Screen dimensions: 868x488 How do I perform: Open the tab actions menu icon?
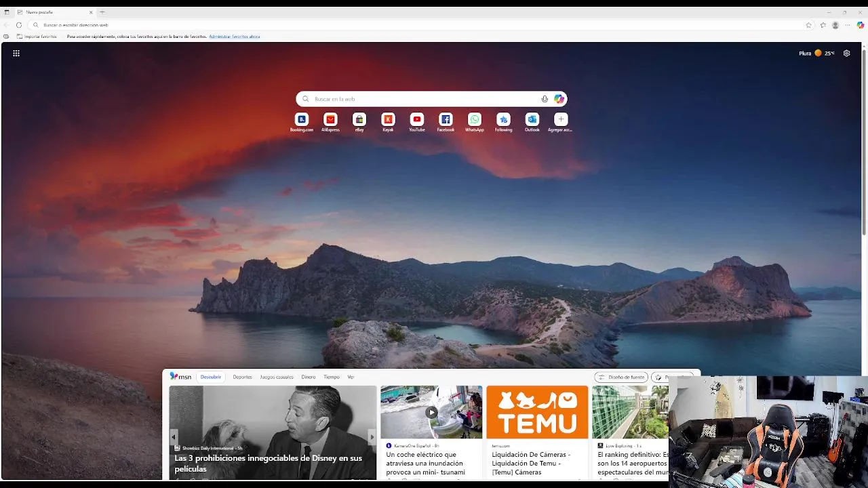(7, 12)
